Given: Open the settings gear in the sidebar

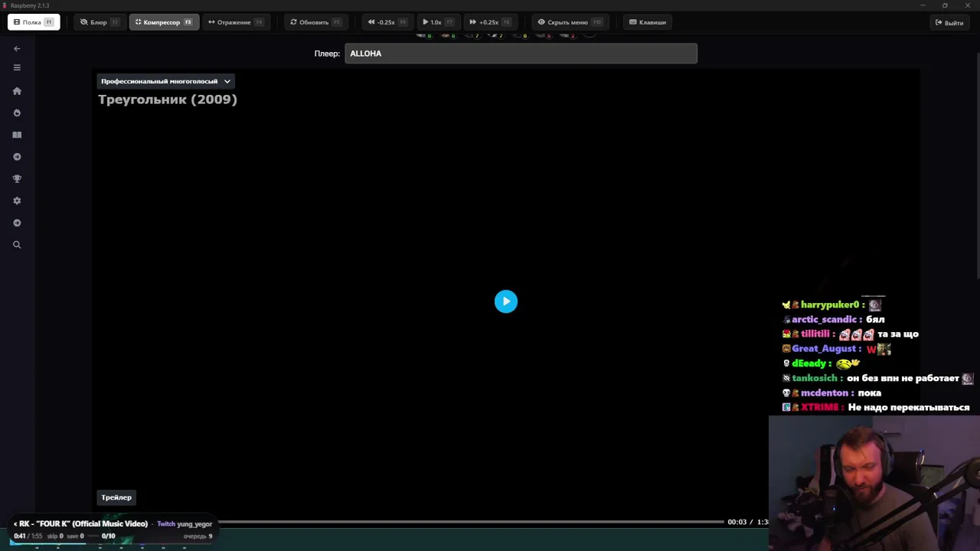Looking at the screenshot, I should pyautogui.click(x=17, y=201).
